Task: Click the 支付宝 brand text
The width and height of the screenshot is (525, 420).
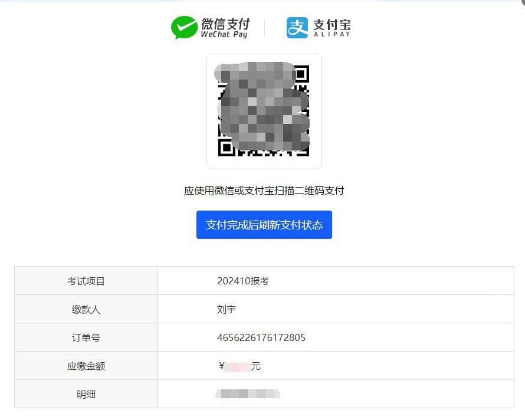Action: coord(332,24)
